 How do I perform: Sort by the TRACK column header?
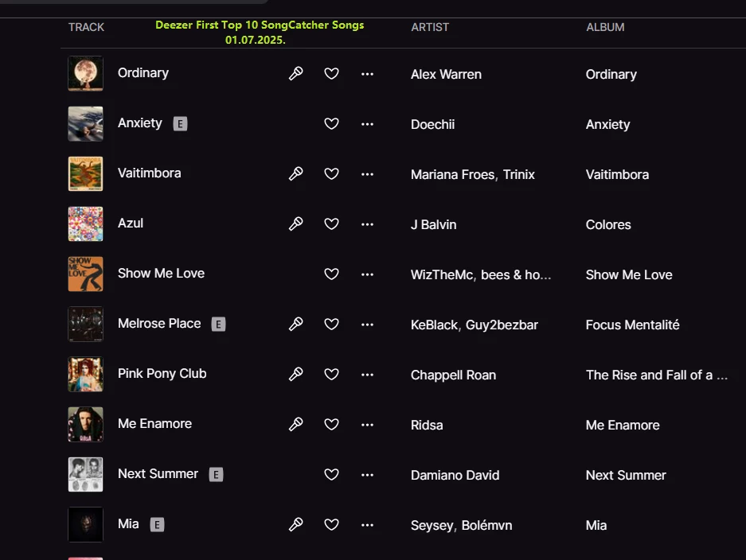(x=86, y=27)
